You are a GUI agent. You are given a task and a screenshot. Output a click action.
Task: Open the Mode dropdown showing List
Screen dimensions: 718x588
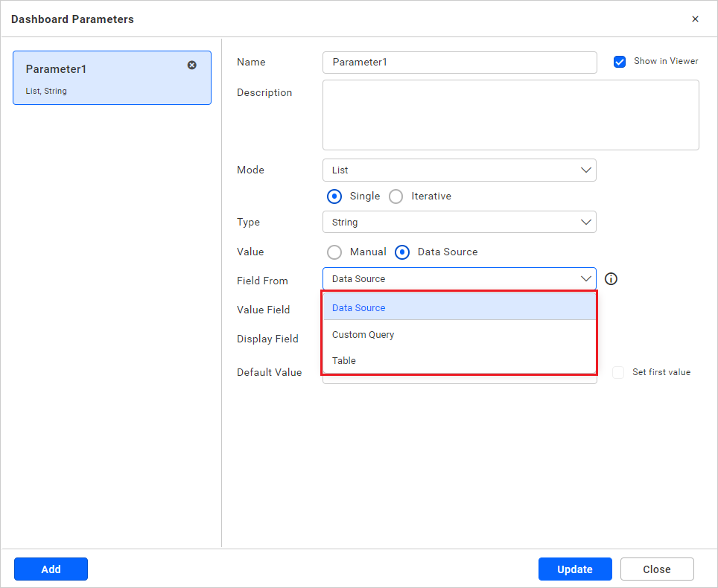pyautogui.click(x=459, y=170)
